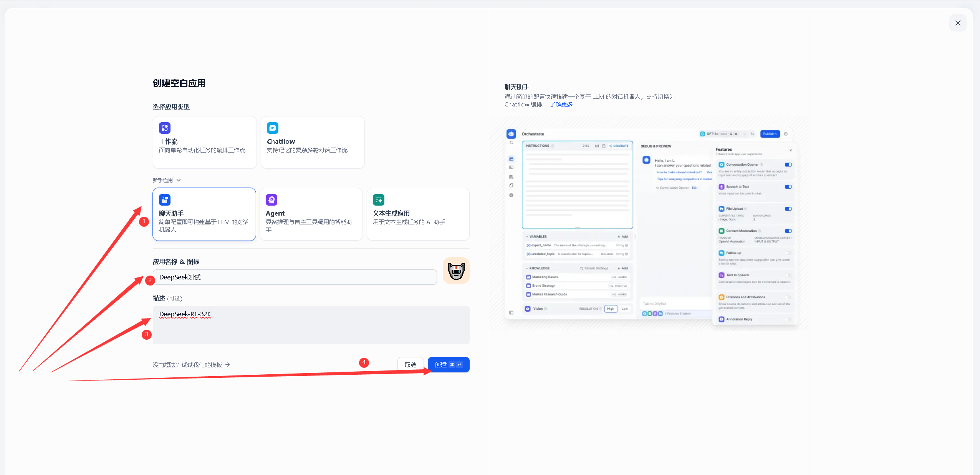Image resolution: width=980 pixels, height=475 pixels.
Task: Click the arrow next to 试试我们的模板
Action: point(228,365)
